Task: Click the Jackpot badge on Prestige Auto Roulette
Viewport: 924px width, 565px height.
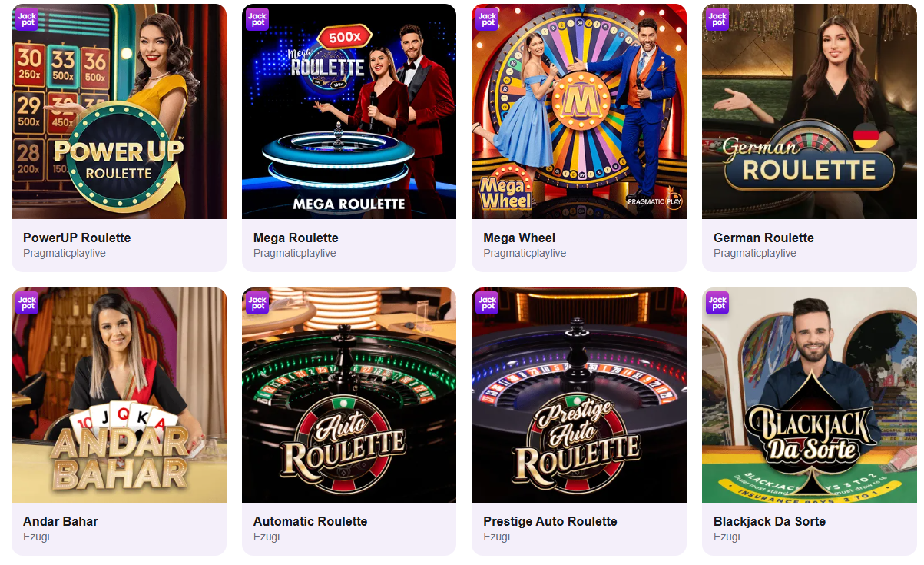Action: pos(486,302)
